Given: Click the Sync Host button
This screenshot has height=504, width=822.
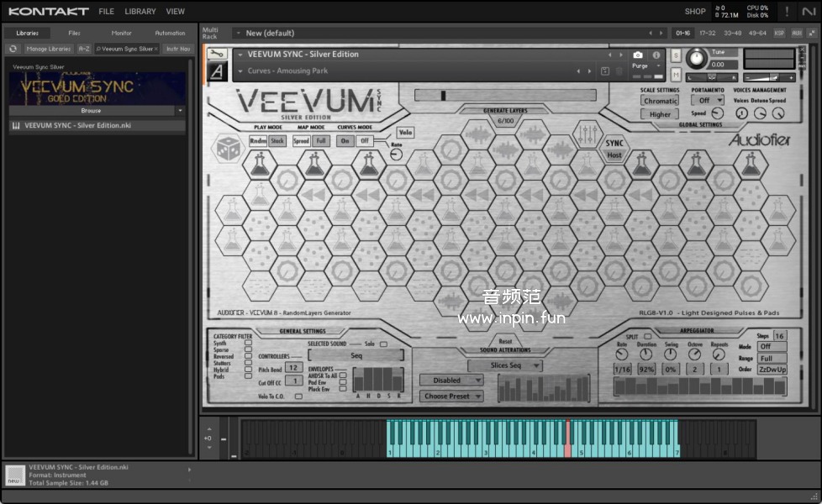Looking at the screenshot, I should click(614, 155).
